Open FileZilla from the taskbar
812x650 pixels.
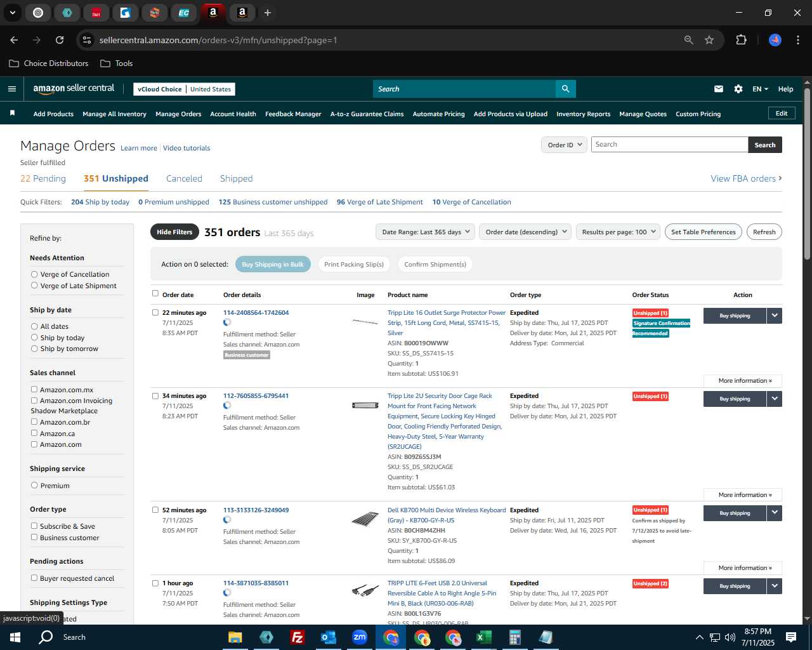tap(297, 637)
